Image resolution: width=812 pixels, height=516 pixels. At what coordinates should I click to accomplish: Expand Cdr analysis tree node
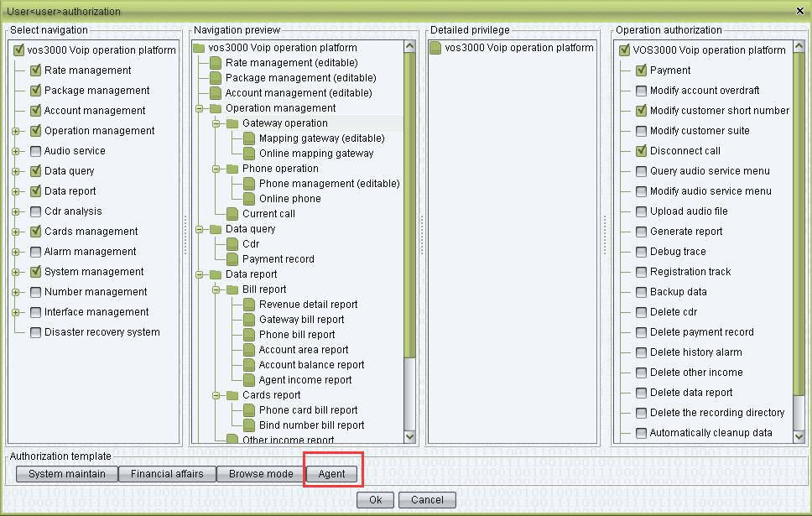pos(15,211)
